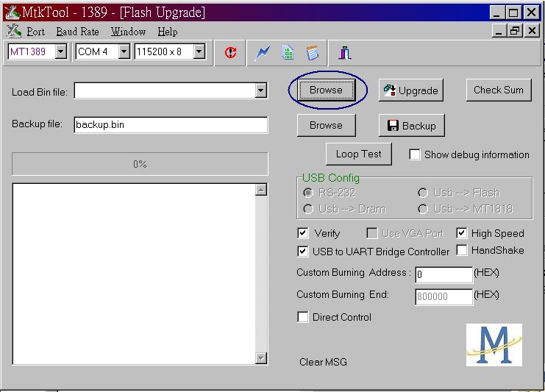Image resolution: width=545 pixels, height=392 pixels.
Task: Expand the Load Bin file dropdown arrow
Action: (260, 90)
